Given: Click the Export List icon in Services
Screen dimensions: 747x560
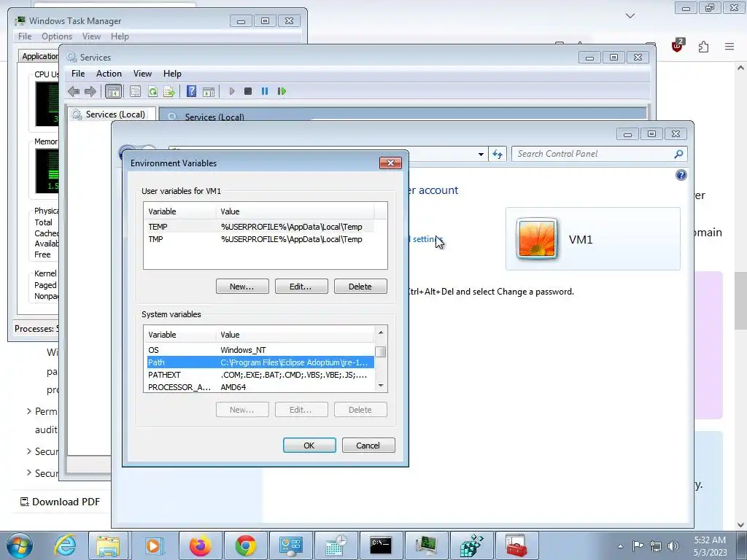Looking at the screenshot, I should click(x=169, y=91).
